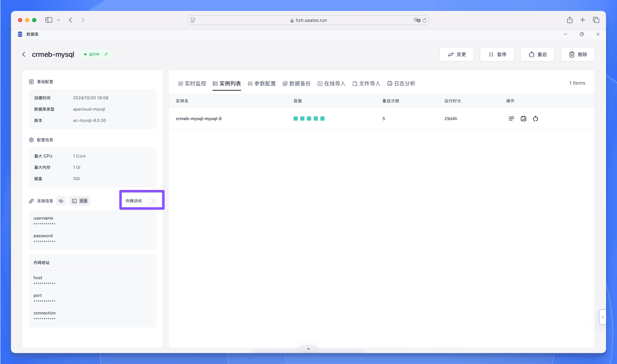
Task: Expand the bottom drawer up-arrow handle
Action: tap(308, 349)
